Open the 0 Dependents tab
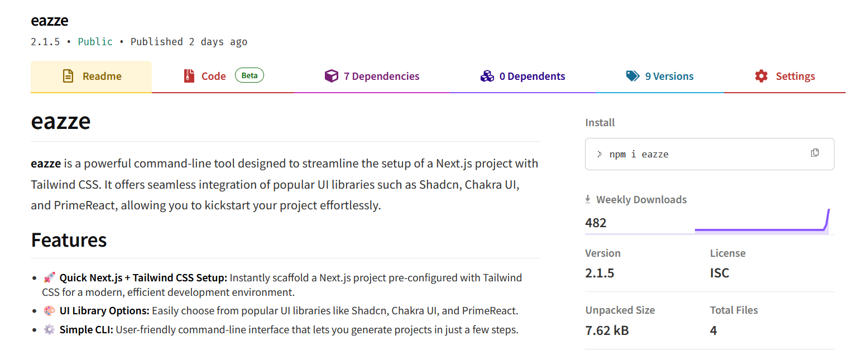 (532, 76)
